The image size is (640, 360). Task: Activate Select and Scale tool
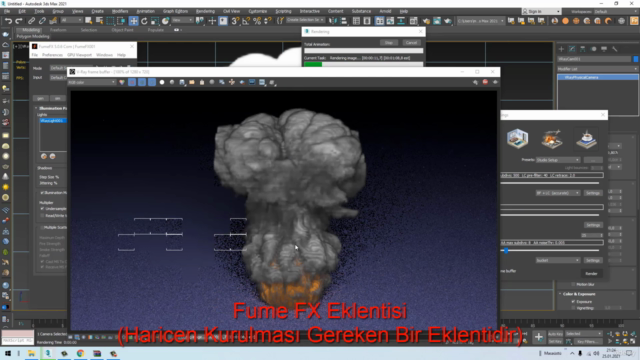pos(155,21)
